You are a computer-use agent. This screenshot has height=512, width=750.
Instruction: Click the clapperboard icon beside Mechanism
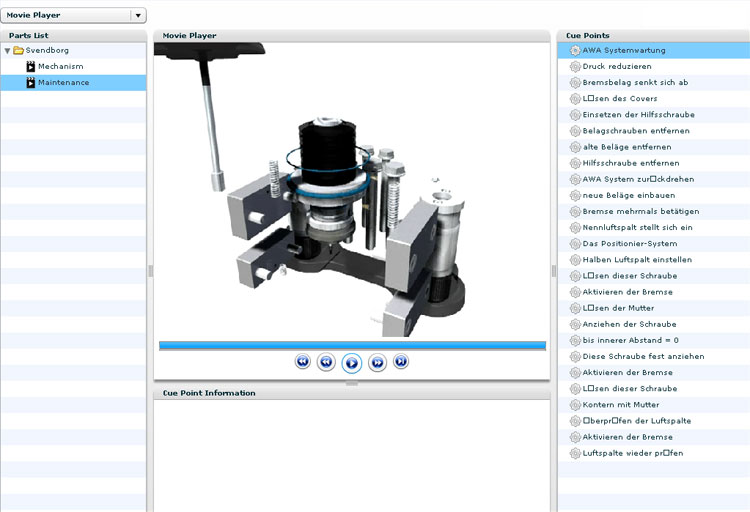31,66
